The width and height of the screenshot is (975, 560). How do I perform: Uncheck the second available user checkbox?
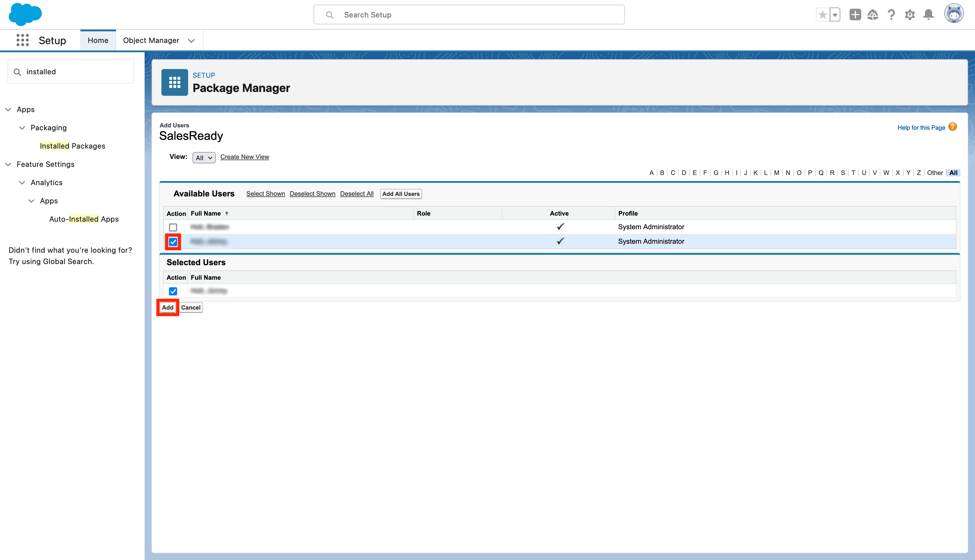coord(173,242)
